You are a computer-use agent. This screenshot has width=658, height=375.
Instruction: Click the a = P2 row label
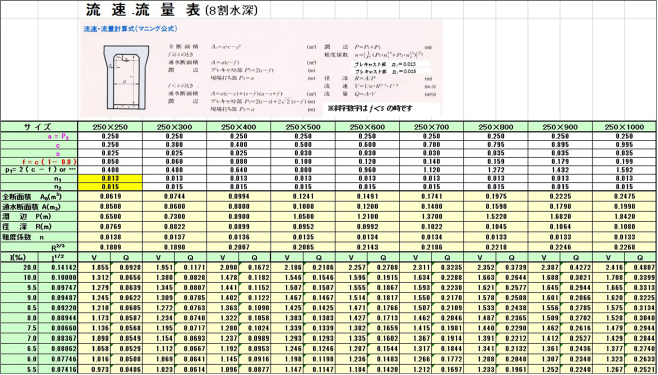tap(39, 136)
